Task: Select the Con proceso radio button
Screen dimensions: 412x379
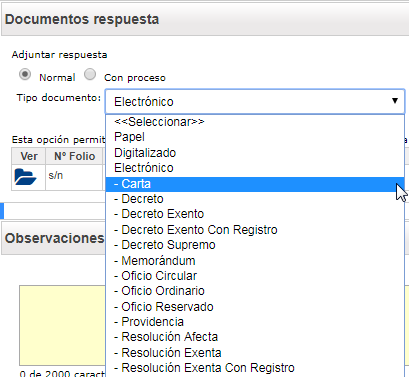Action: point(90,74)
